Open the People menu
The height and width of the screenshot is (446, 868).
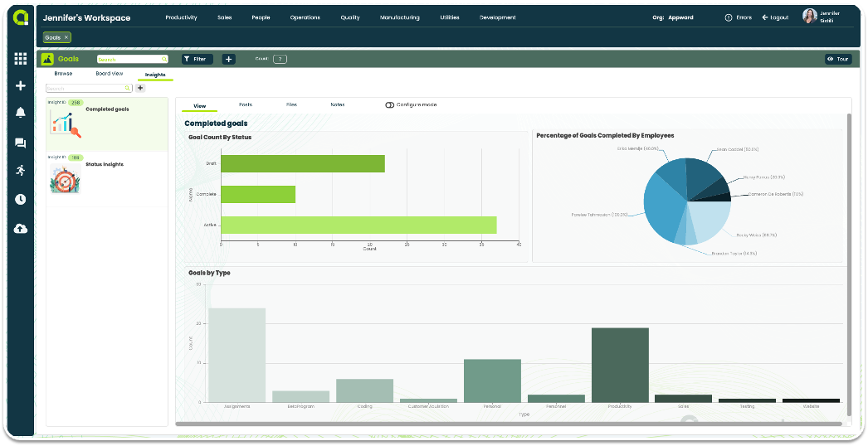coord(261,17)
